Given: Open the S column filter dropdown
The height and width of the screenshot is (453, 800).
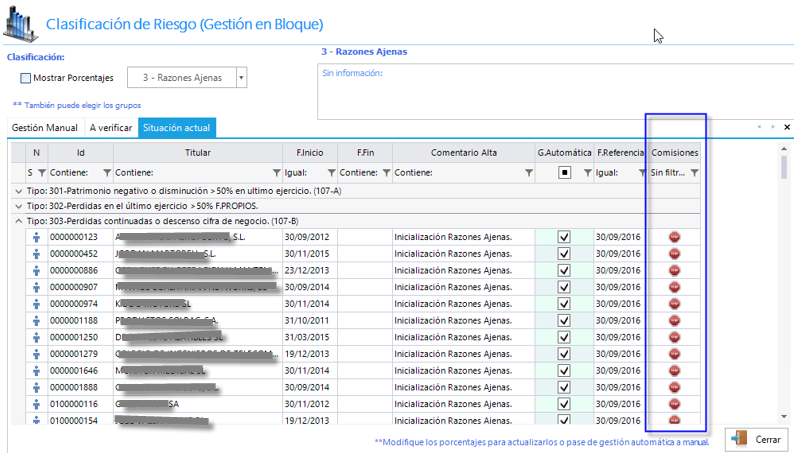Looking at the screenshot, I should click(x=42, y=173).
